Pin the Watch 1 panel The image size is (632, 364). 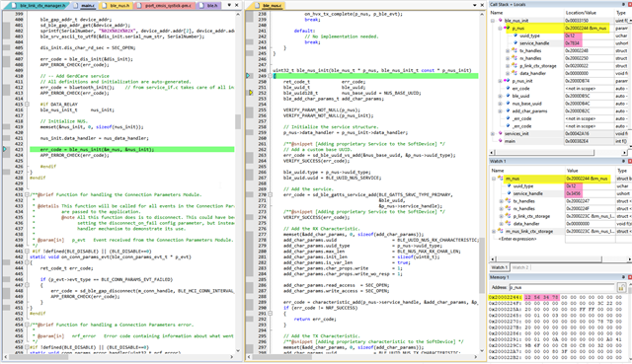pos(623,161)
